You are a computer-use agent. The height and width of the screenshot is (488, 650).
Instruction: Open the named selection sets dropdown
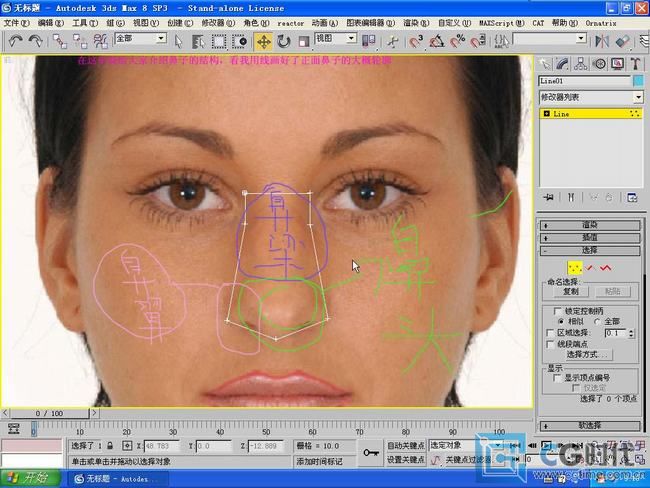(x=550, y=39)
